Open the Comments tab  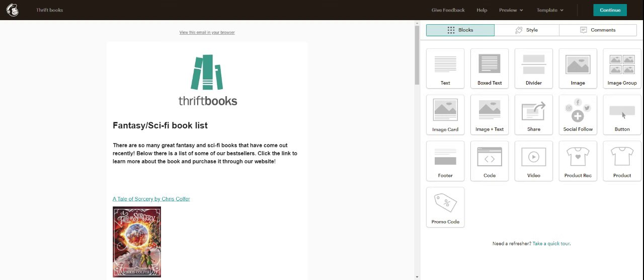pyautogui.click(x=598, y=30)
